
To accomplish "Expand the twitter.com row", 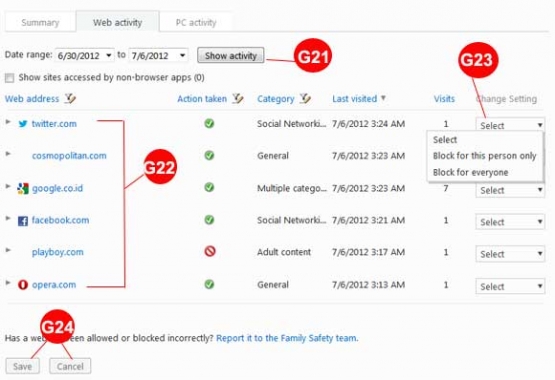I will tap(8, 122).
